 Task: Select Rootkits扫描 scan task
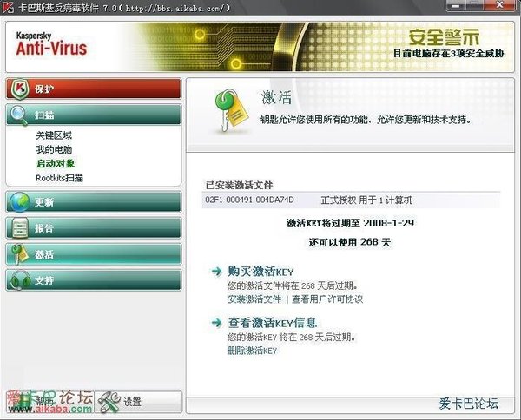pyautogui.click(x=59, y=178)
